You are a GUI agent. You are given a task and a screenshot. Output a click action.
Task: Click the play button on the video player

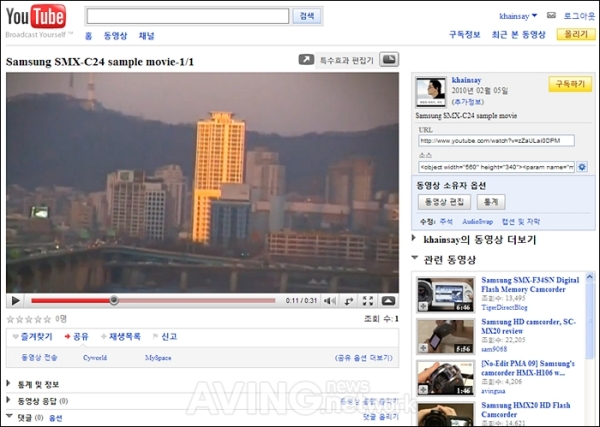(16, 301)
